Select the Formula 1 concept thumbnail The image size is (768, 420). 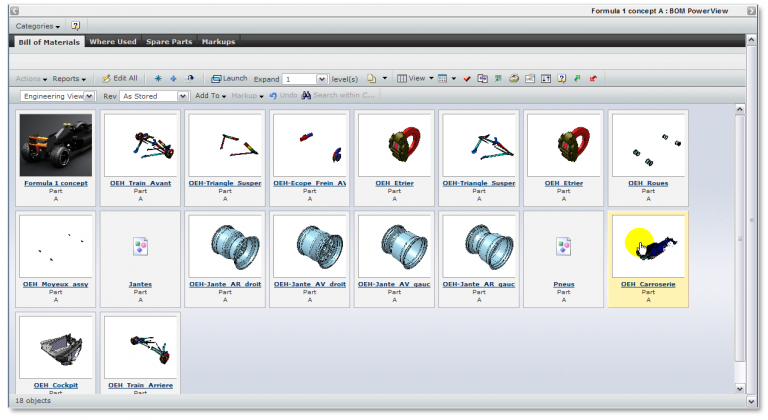(x=56, y=146)
